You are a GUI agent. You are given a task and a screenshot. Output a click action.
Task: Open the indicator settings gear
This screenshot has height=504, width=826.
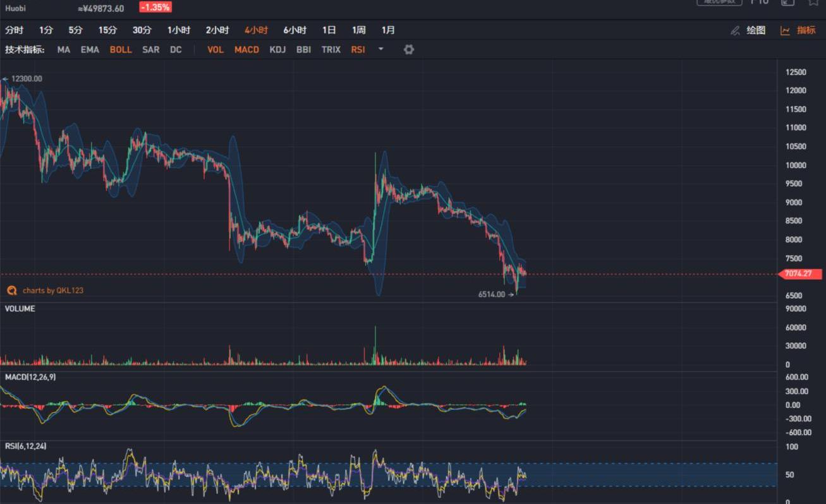pyautogui.click(x=409, y=49)
